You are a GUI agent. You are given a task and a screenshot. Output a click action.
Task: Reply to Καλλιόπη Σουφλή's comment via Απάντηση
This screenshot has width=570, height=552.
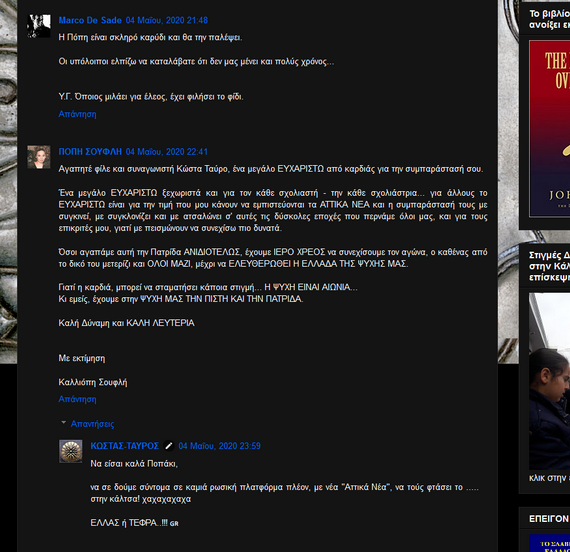(77, 399)
